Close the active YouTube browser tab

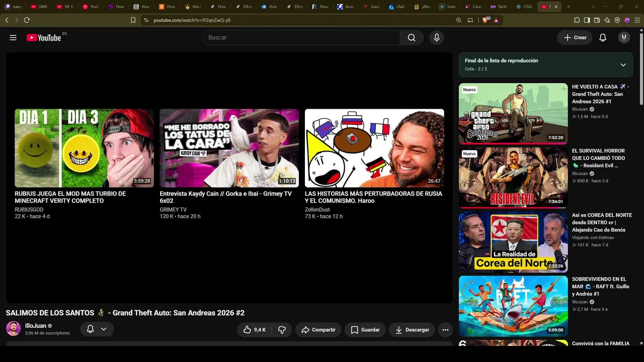[556, 7]
